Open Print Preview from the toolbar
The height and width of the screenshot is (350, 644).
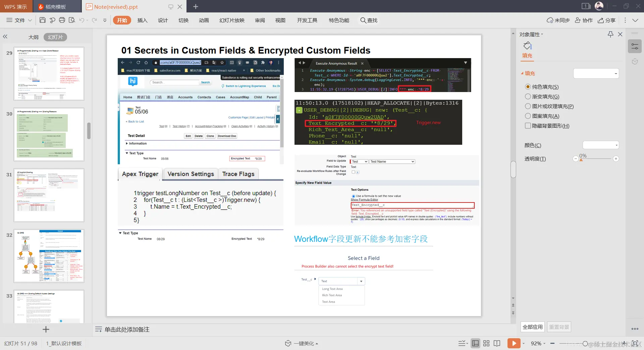coord(72,20)
